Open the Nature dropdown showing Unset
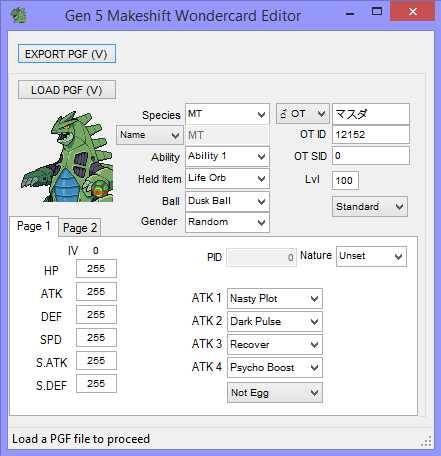The image size is (441, 456). (x=371, y=256)
